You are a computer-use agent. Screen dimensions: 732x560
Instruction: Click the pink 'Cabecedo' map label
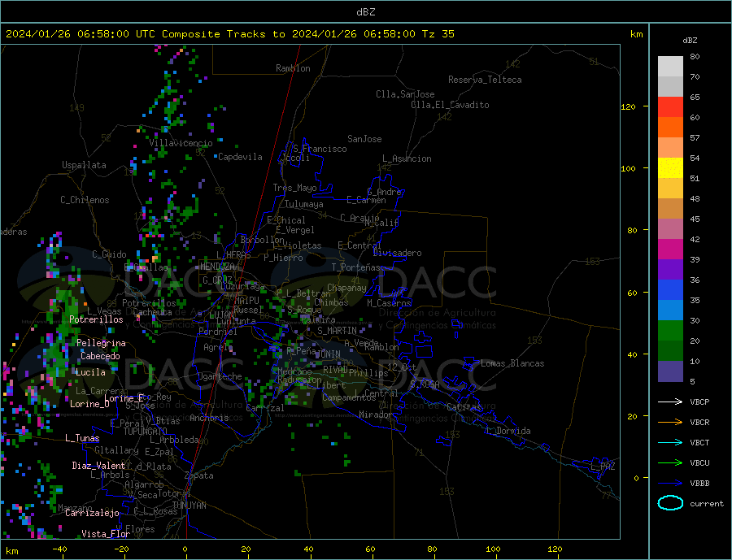coord(100,356)
